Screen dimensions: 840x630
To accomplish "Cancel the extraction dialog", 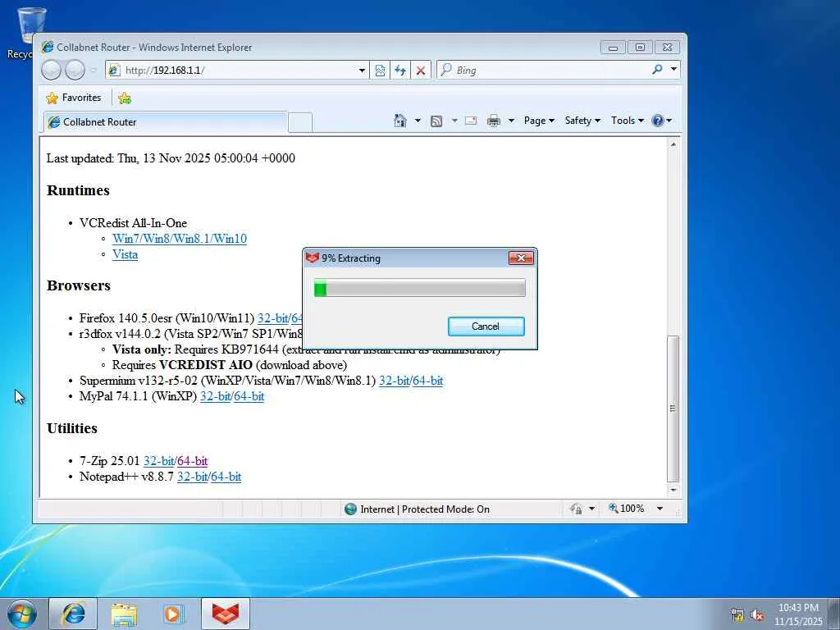I will (486, 326).
